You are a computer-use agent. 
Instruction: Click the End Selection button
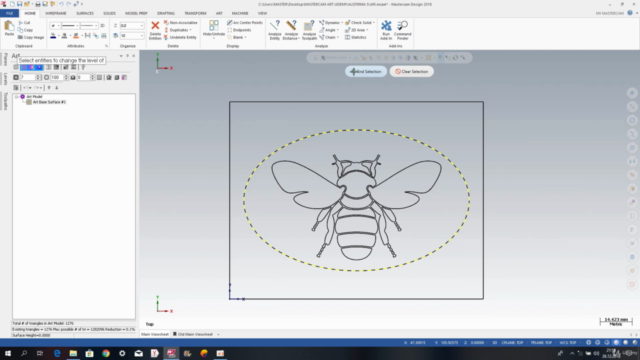tap(366, 71)
